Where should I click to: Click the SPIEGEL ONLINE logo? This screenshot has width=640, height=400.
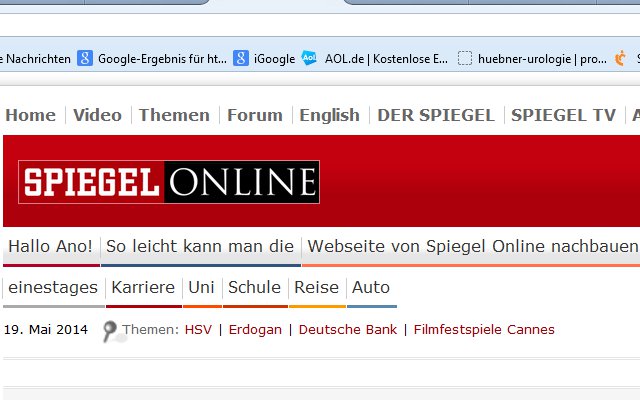169,182
